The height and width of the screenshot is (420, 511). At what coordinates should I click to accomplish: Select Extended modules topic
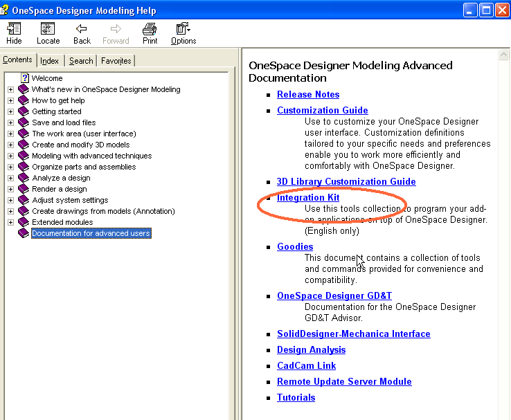point(62,222)
